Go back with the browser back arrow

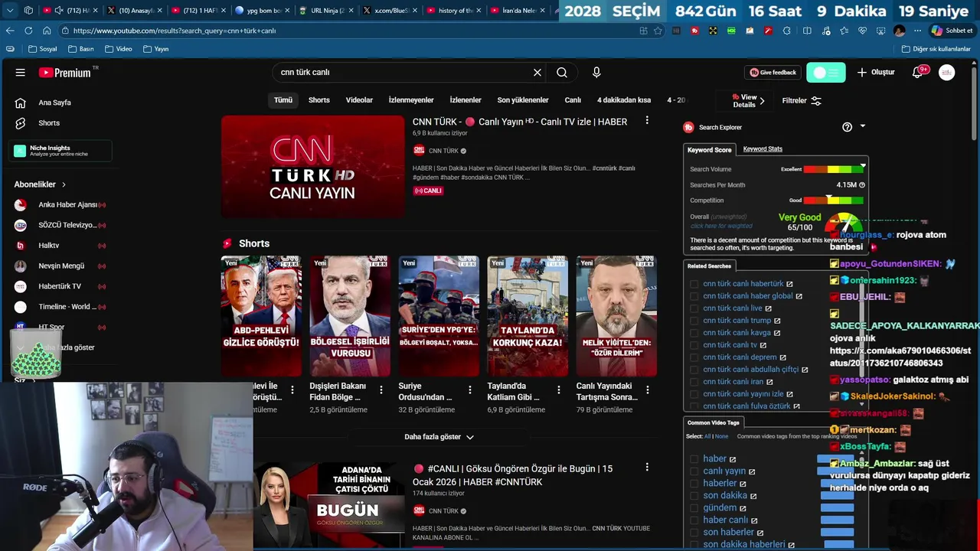[10, 31]
